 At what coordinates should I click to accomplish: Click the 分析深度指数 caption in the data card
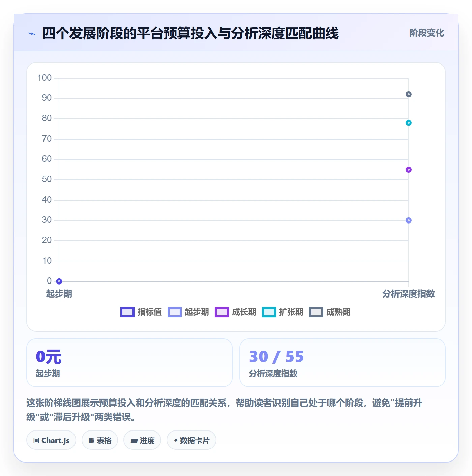(x=273, y=374)
